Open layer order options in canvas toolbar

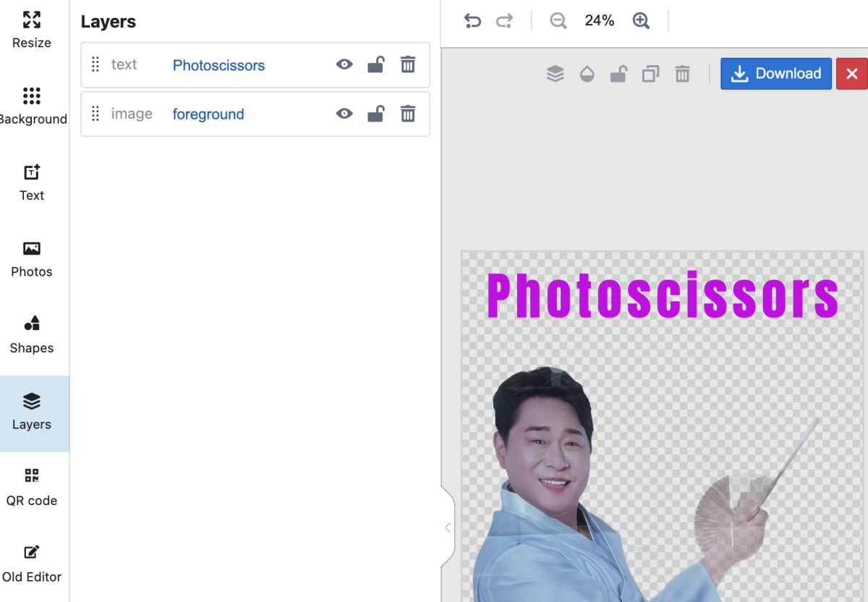tap(555, 74)
